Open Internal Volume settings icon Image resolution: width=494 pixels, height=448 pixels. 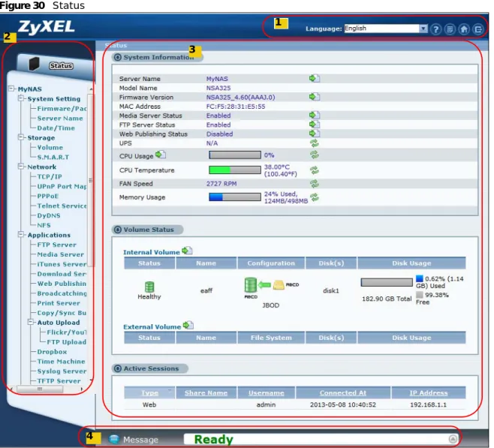click(187, 251)
